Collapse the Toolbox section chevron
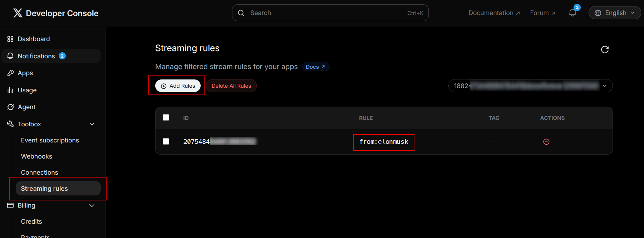Image resolution: width=644 pixels, height=238 pixels. pyautogui.click(x=92, y=124)
